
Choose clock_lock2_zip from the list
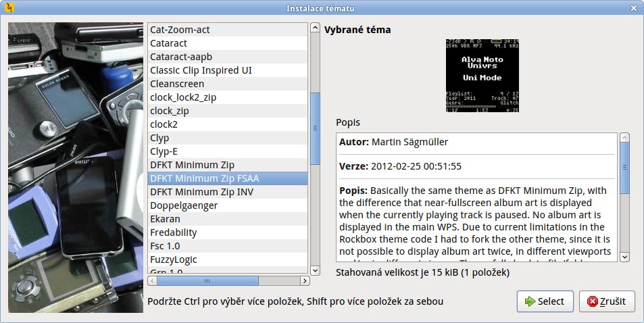(x=228, y=97)
